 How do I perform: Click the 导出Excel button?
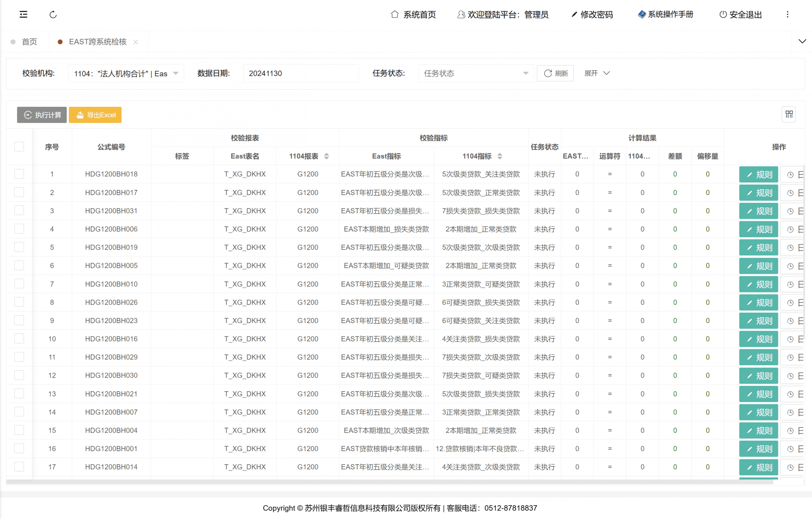click(95, 115)
